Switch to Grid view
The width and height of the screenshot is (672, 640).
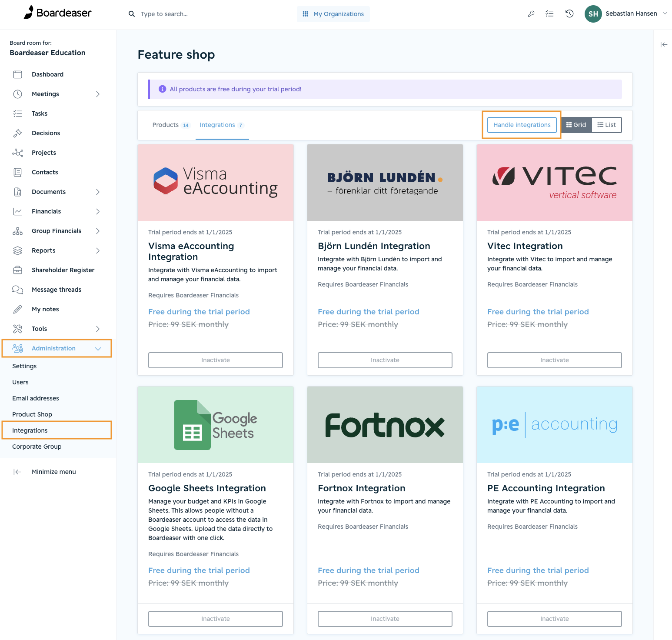point(576,125)
